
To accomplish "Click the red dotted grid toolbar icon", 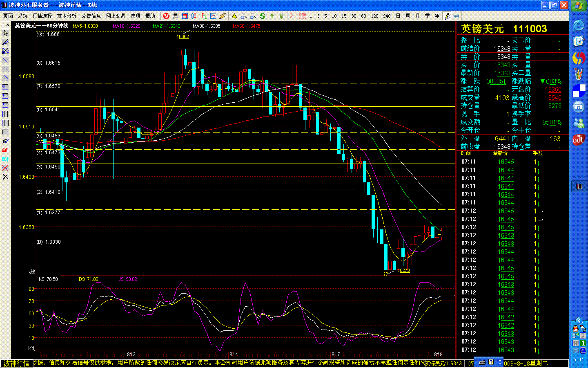I will pos(303,16).
